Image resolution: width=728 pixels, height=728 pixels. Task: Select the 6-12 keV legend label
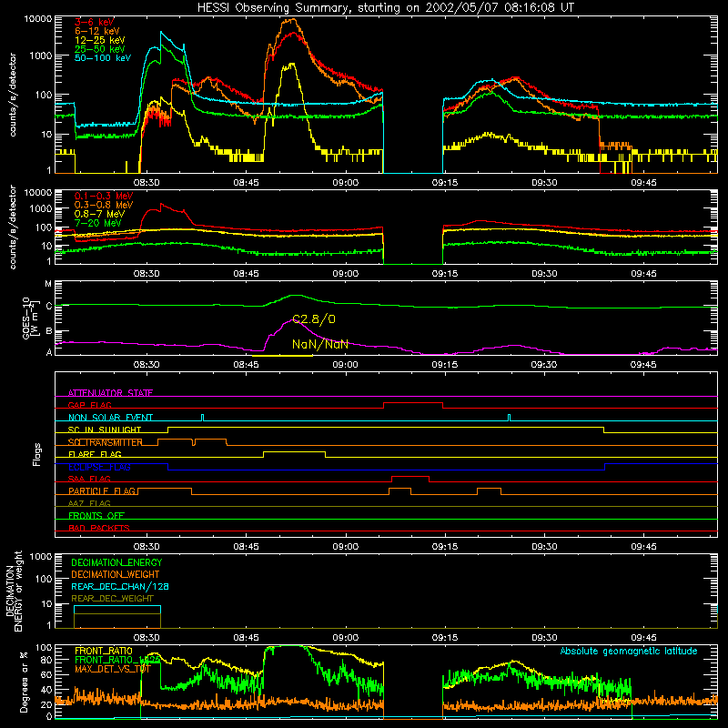97,31
